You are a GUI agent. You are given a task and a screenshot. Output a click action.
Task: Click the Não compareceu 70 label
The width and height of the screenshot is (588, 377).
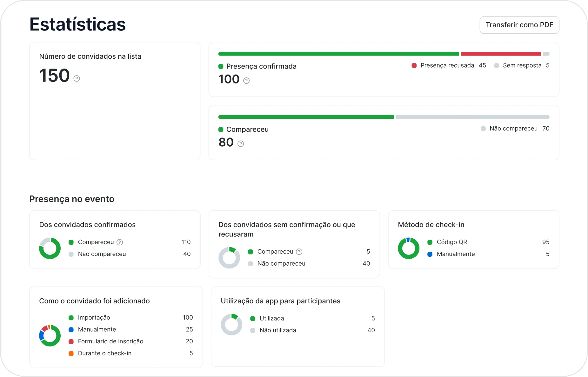pyautogui.click(x=513, y=129)
